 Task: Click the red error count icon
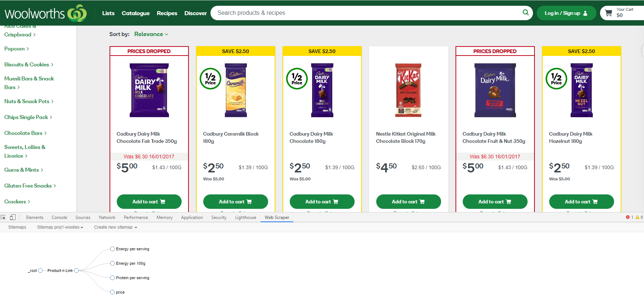point(628,217)
